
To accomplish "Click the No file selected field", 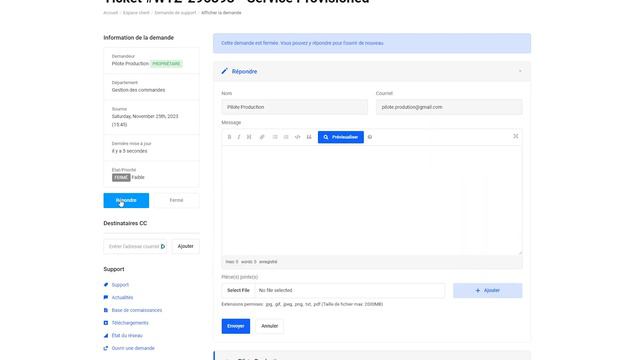I will [x=349, y=290].
